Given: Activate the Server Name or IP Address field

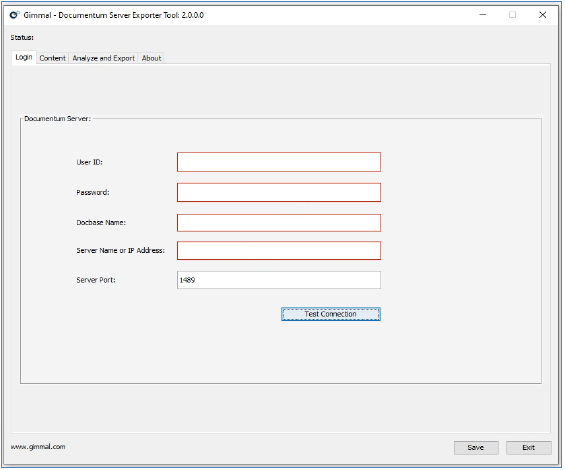Looking at the screenshot, I should 279,250.
